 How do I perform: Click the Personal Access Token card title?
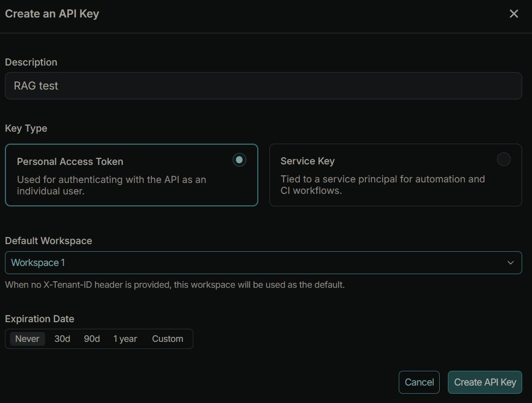tap(70, 162)
